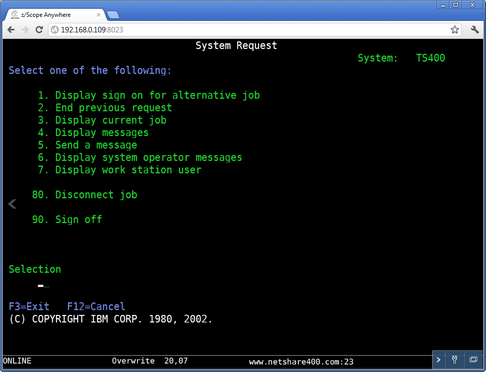Click the 'System:' label
This screenshot has width=486, height=372.
tap(378, 58)
